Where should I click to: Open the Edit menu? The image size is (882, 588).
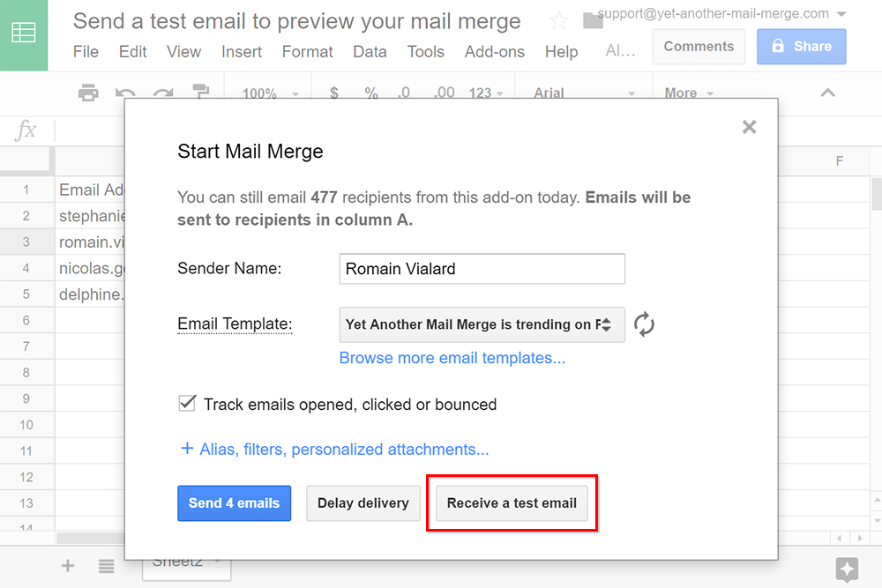tap(133, 52)
